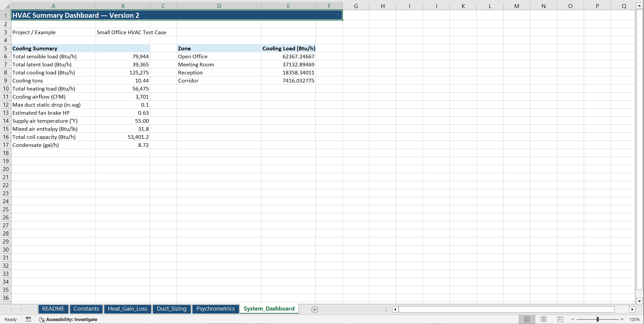Open Page Break Preview

click(x=560, y=319)
